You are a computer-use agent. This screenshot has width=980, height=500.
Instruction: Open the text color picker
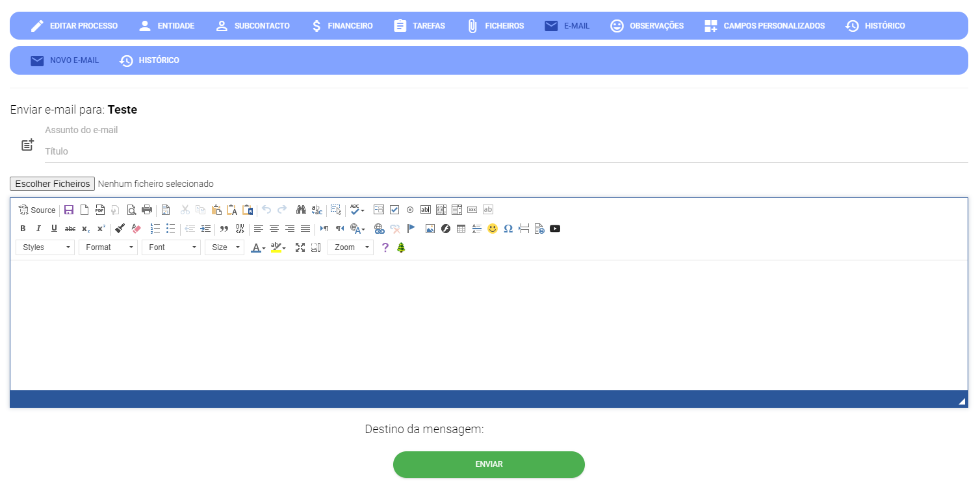pos(258,247)
